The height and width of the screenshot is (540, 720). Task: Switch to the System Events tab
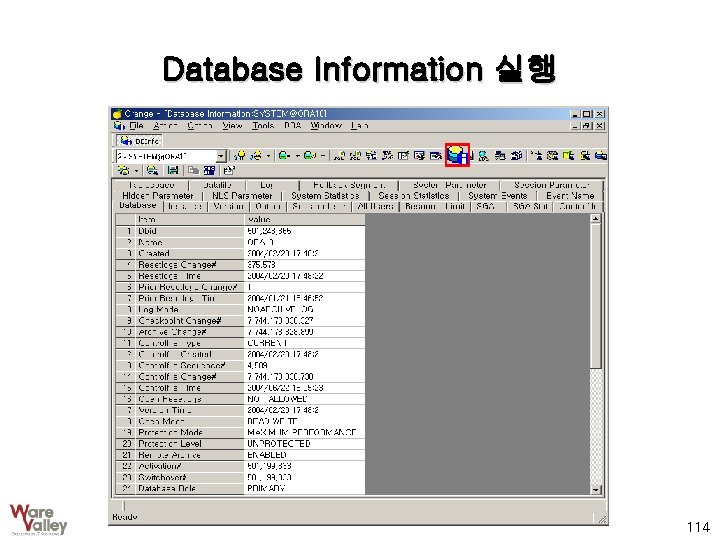[497, 196]
